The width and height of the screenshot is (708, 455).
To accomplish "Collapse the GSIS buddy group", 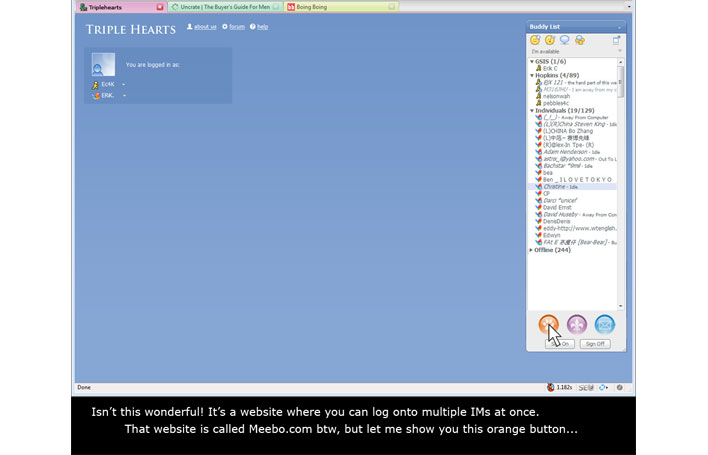I will pos(532,62).
